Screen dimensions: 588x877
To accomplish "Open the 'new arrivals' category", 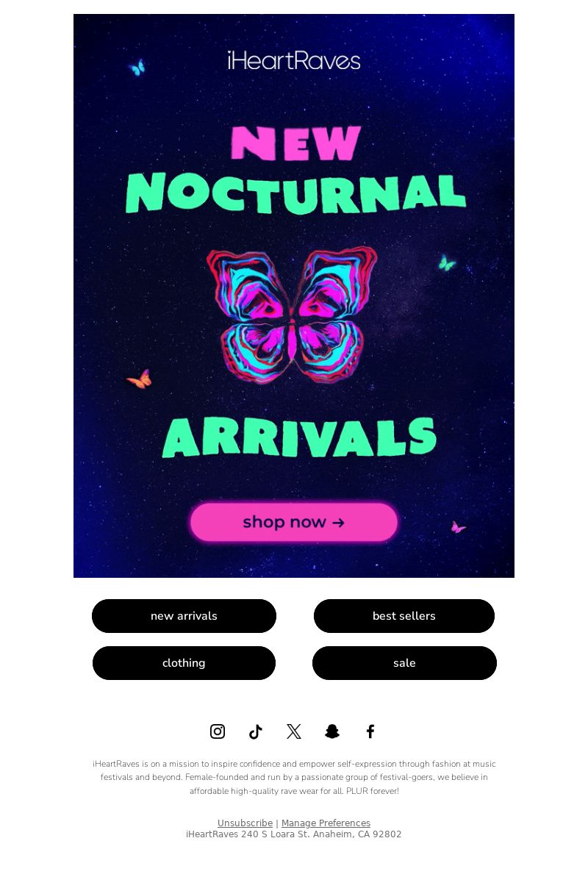I will tap(184, 616).
